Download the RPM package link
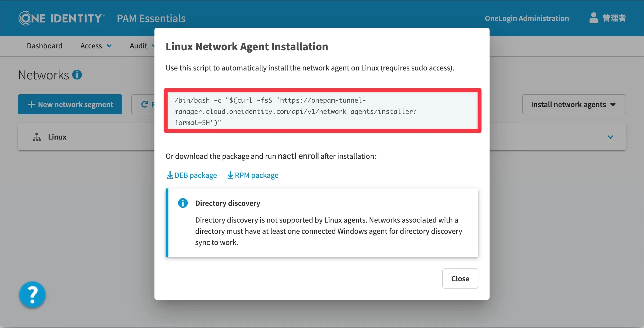 coord(256,175)
